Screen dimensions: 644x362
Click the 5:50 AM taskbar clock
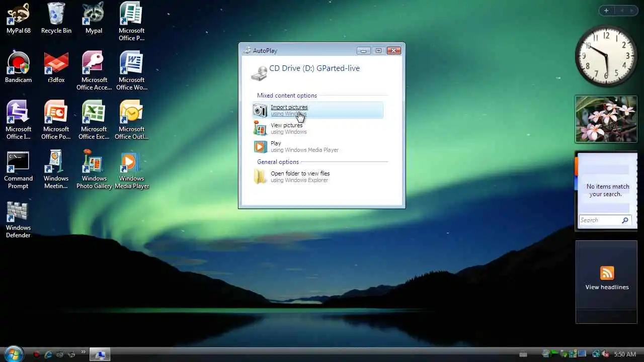pyautogui.click(x=625, y=354)
